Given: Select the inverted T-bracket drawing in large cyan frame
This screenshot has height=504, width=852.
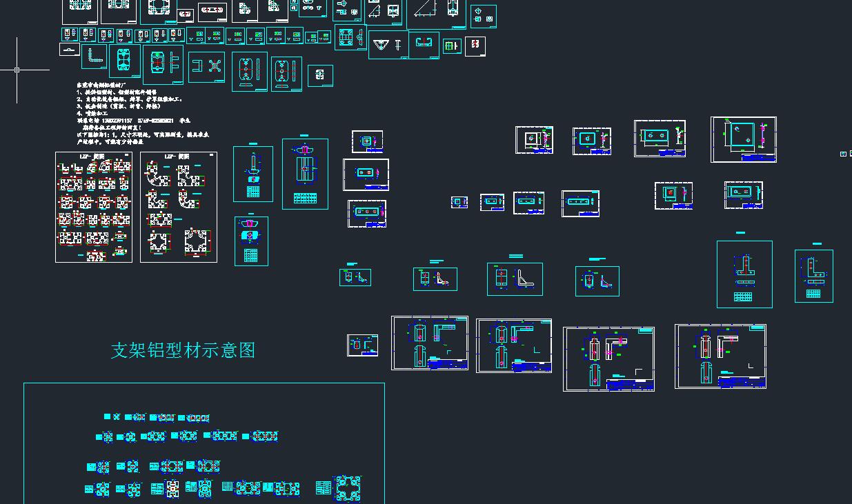Looking at the screenshot, I should [x=744, y=274].
